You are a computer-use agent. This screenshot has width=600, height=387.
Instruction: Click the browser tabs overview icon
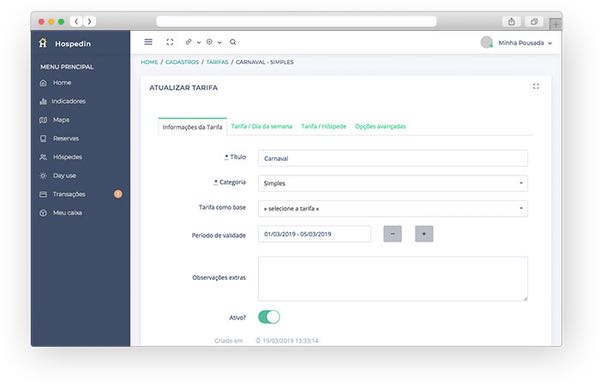pyautogui.click(x=534, y=21)
